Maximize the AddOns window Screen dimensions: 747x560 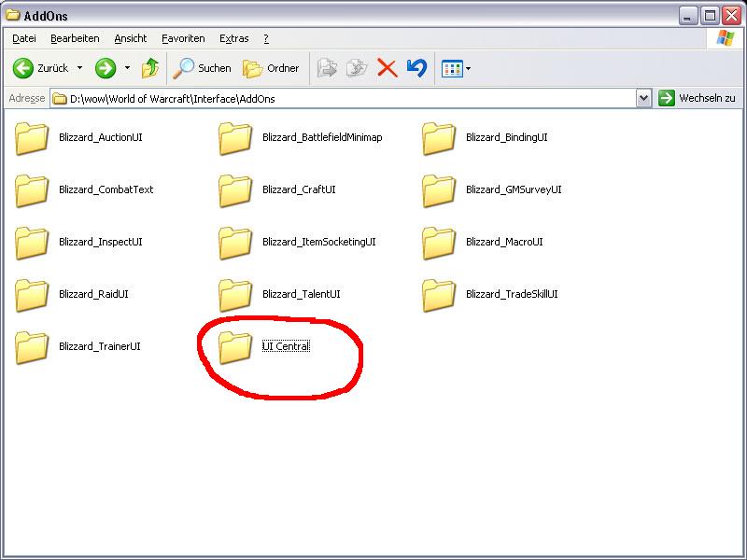pyautogui.click(x=710, y=16)
